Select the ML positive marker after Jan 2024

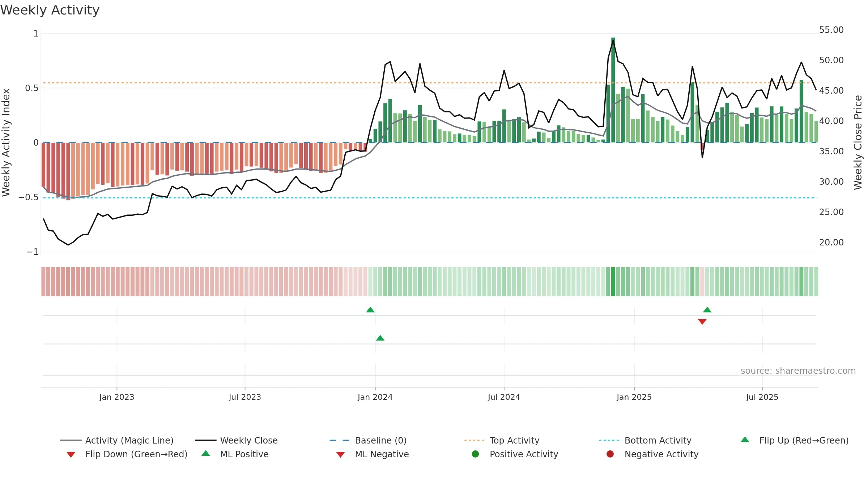(380, 338)
